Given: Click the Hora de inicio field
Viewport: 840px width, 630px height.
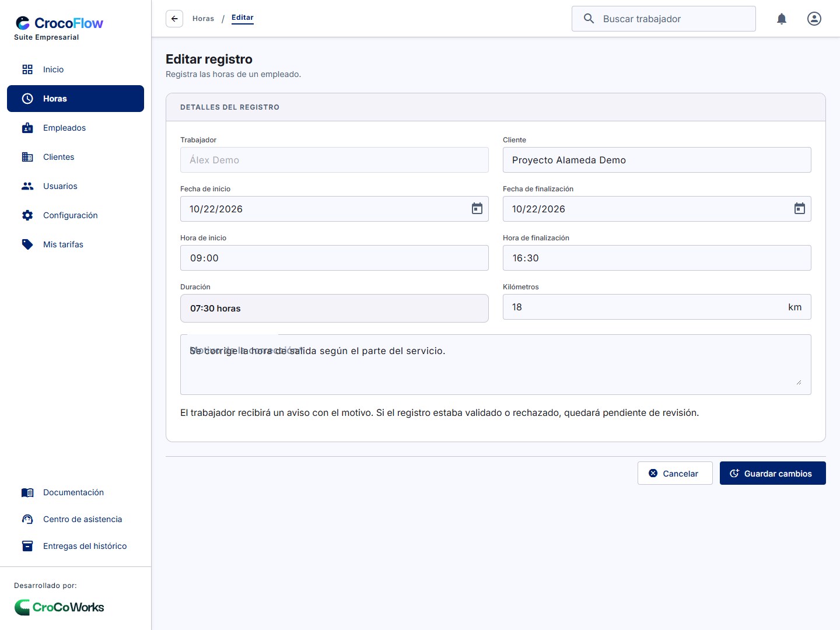Looking at the screenshot, I should click(x=334, y=258).
